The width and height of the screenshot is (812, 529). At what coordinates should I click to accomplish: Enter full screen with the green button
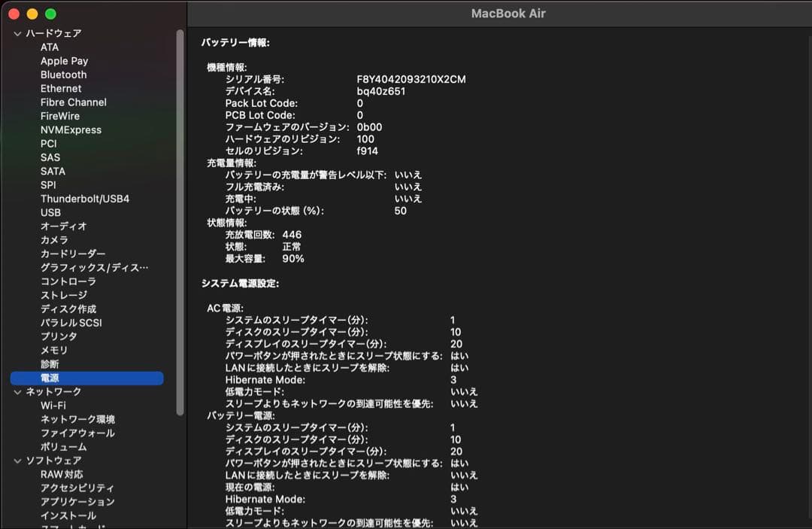tap(50, 14)
